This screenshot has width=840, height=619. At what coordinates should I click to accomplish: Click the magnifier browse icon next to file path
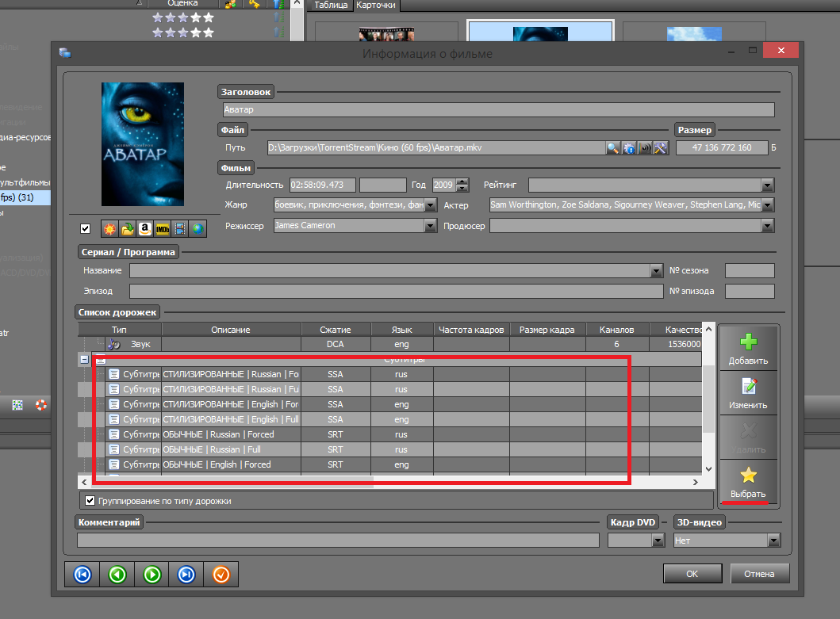coord(613,147)
